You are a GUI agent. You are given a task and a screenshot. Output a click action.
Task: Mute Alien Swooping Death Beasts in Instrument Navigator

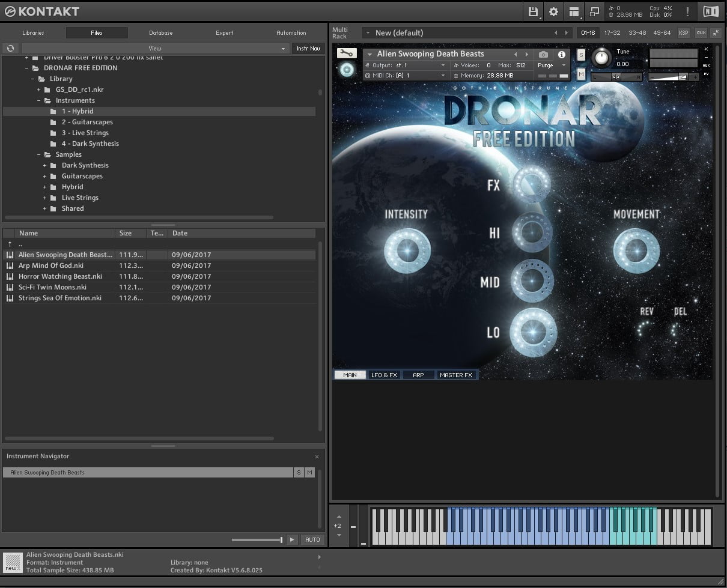click(310, 473)
